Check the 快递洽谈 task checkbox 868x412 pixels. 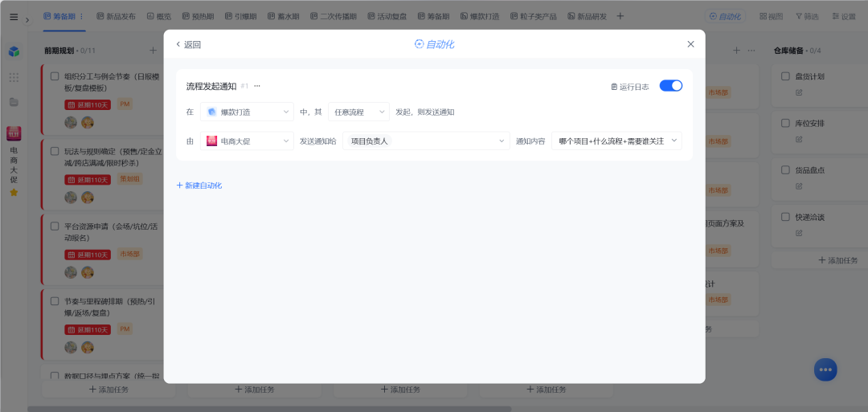[785, 218]
